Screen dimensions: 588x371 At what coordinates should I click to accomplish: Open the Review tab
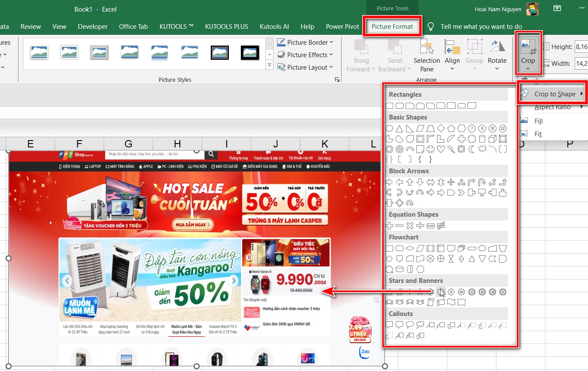coord(31,26)
